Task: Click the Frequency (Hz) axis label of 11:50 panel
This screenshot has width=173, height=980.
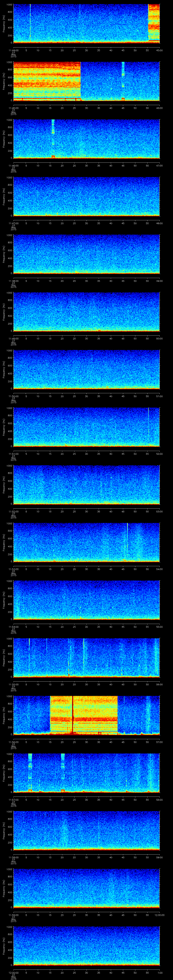Action: point(4,369)
